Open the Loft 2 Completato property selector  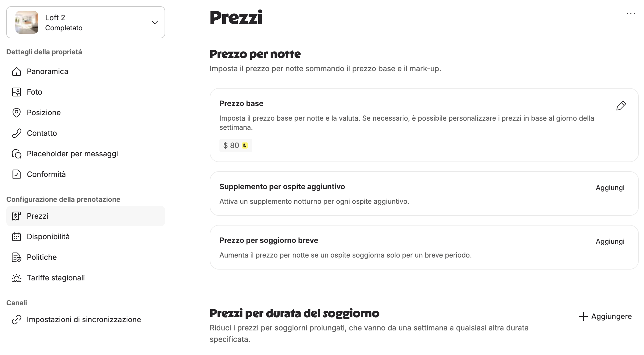pos(86,22)
